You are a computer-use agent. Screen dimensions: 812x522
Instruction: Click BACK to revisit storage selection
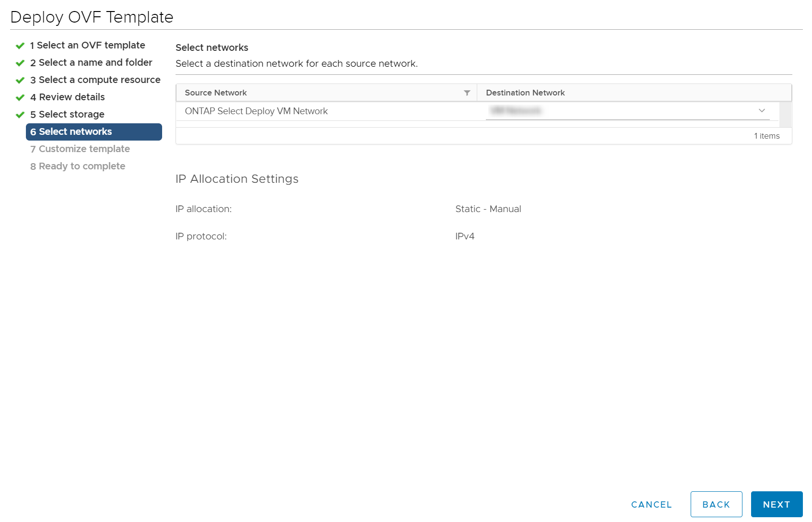coord(716,504)
